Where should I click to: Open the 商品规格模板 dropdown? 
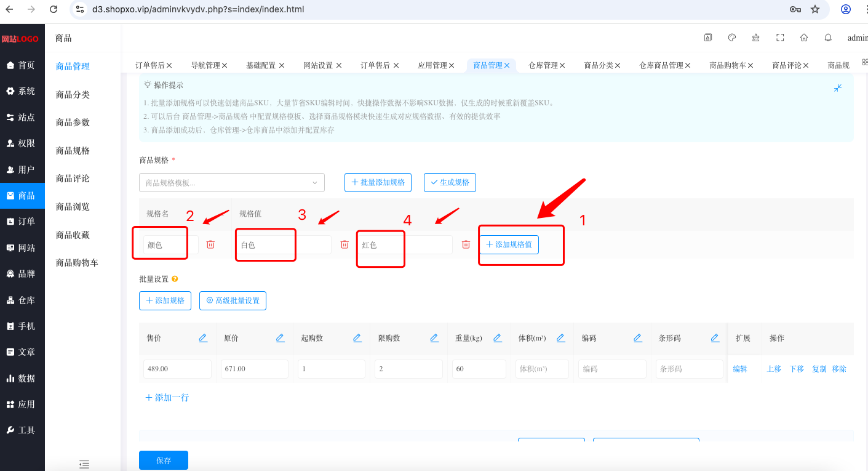pos(232,183)
